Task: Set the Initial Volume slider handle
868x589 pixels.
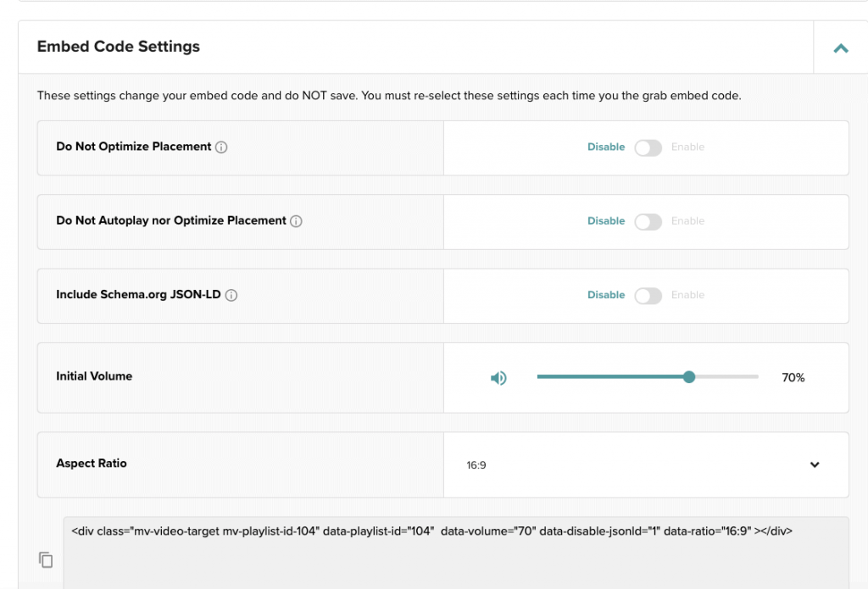Action: click(689, 376)
